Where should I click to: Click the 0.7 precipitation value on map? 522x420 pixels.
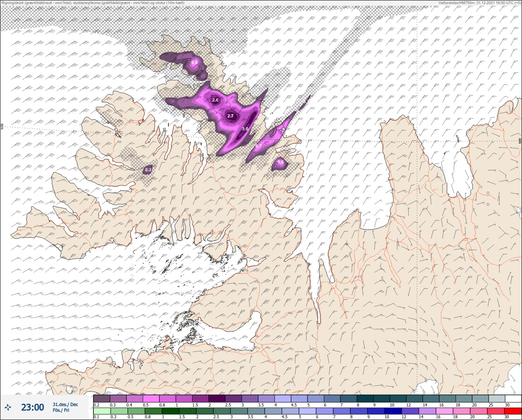tap(259, 146)
